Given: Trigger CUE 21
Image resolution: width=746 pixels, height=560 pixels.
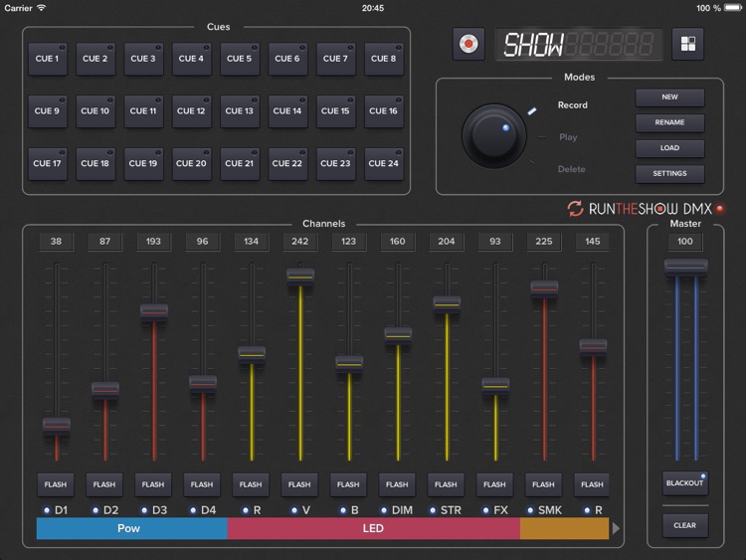Looking at the screenshot, I should point(240,163).
